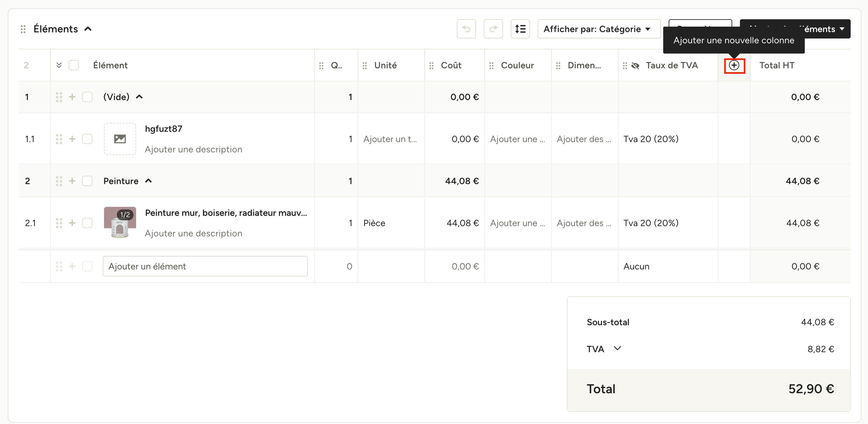Click Ajouter une description under Peinture mur
Viewport: 868px width, 424px height.
click(x=194, y=233)
